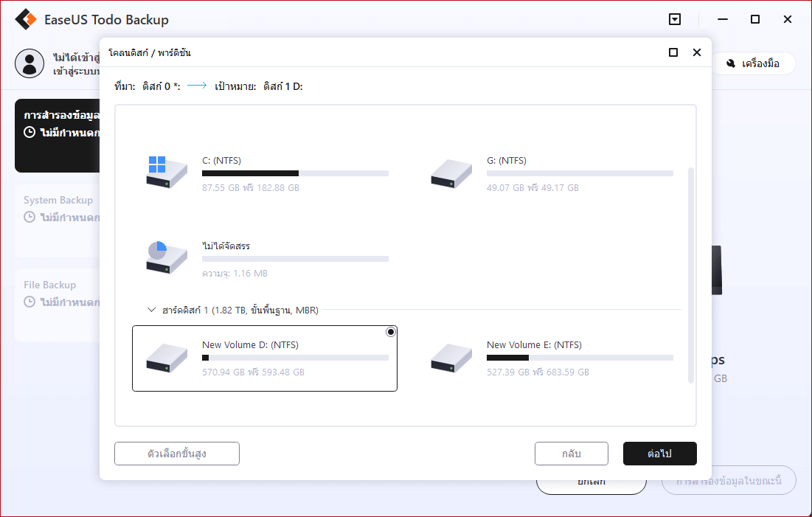Click the C: drive usage bar

click(x=295, y=173)
